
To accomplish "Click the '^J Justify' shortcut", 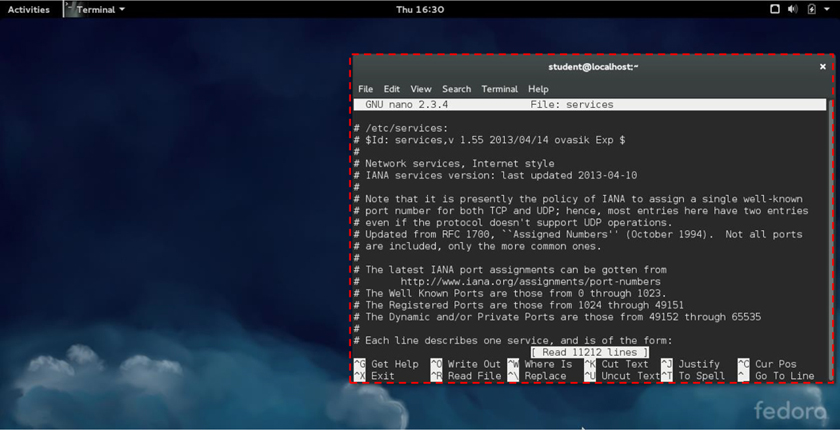I will click(x=690, y=364).
